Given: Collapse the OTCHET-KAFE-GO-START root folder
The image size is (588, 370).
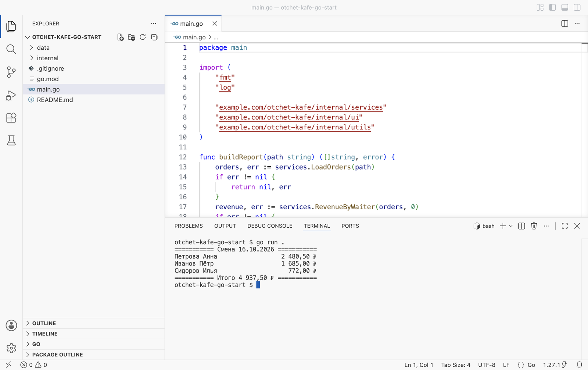Looking at the screenshot, I should pos(67,37).
